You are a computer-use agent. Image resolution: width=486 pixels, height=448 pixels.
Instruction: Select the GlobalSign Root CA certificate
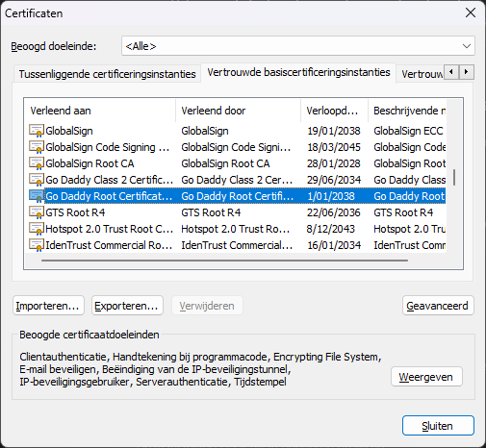[236, 163]
